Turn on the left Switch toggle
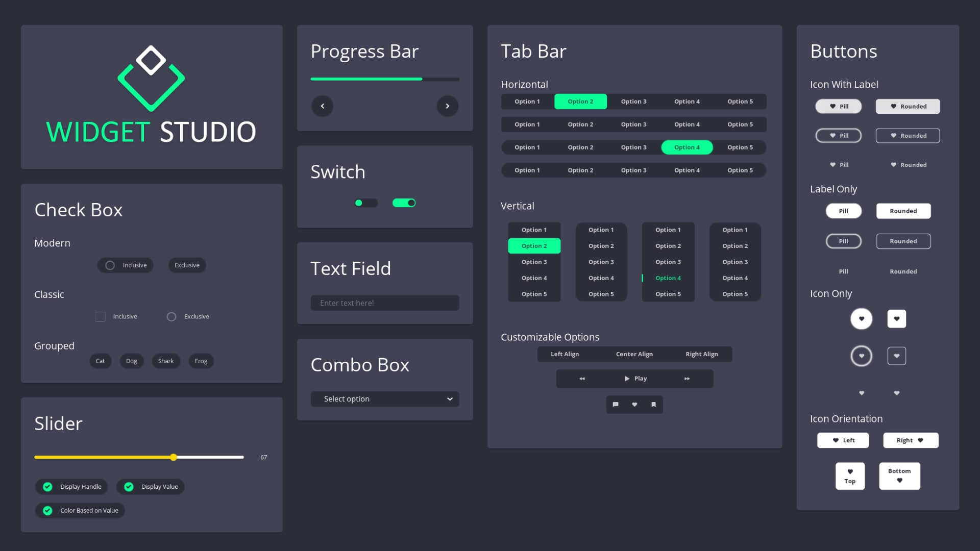The height and width of the screenshot is (551, 980). tap(365, 203)
